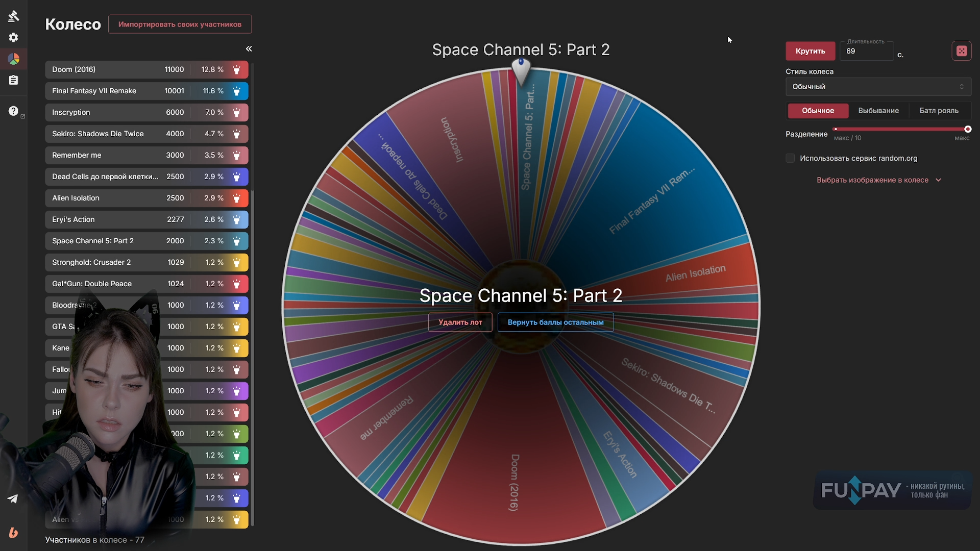This screenshot has width=980, height=551.
Task: Click the Telegram paper-plane icon
Action: [x=13, y=498]
